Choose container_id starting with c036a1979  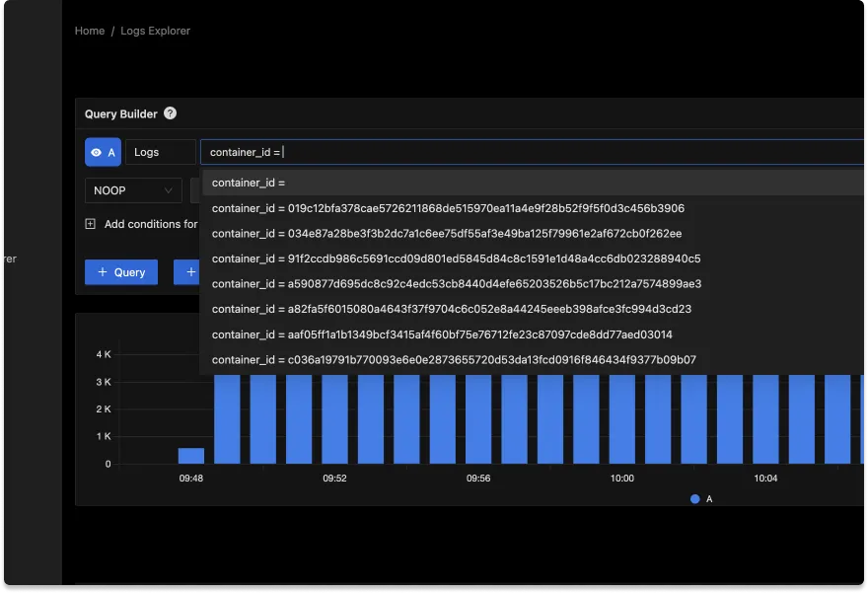click(x=533, y=360)
